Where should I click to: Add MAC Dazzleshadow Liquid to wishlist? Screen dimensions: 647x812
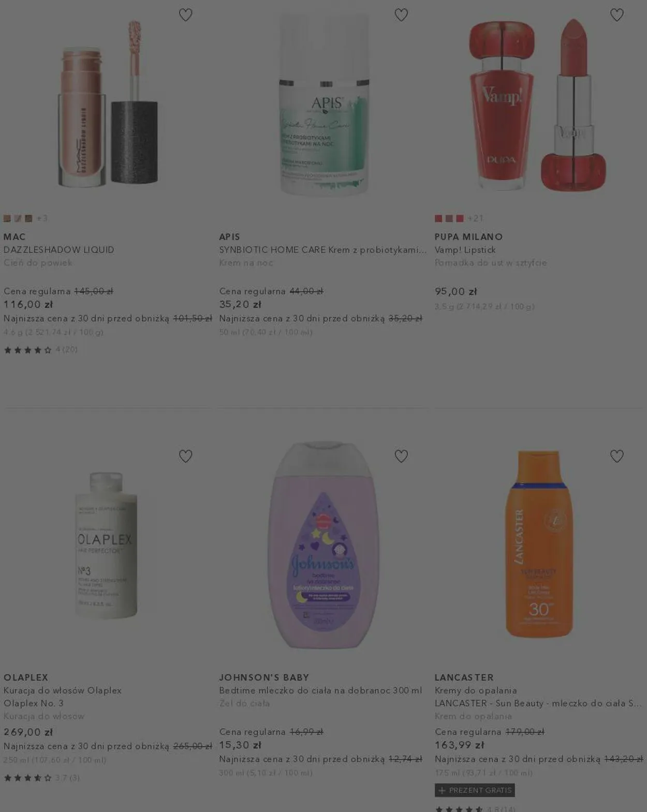[x=185, y=15]
